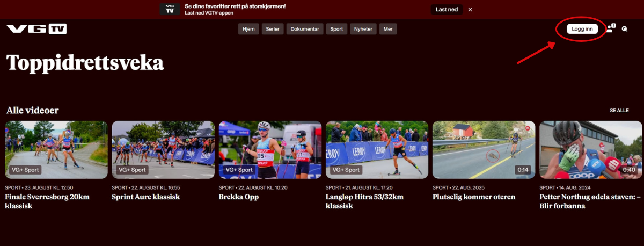Click VG+ Sport badge on Sprint Aure video
The width and height of the screenshot is (644, 246).
(132, 170)
